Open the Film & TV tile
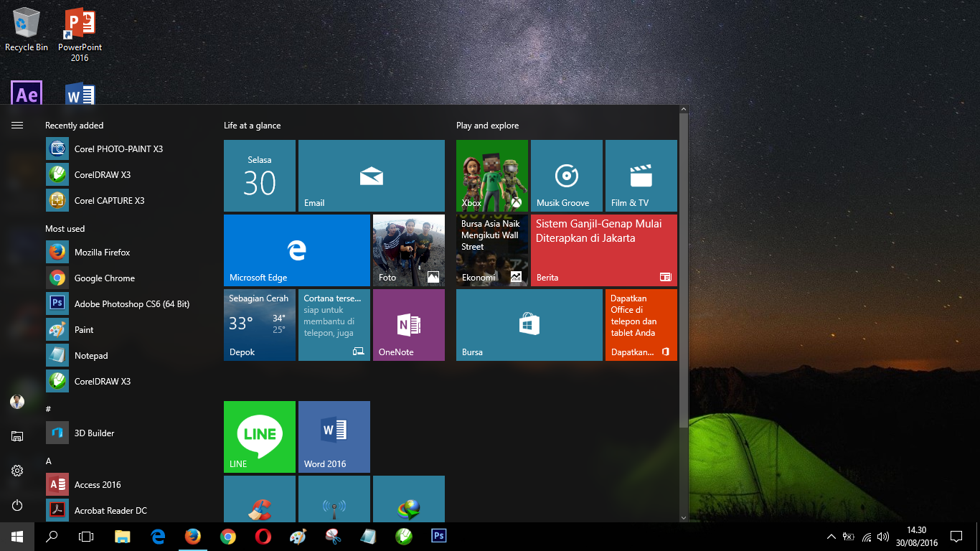 coord(641,176)
